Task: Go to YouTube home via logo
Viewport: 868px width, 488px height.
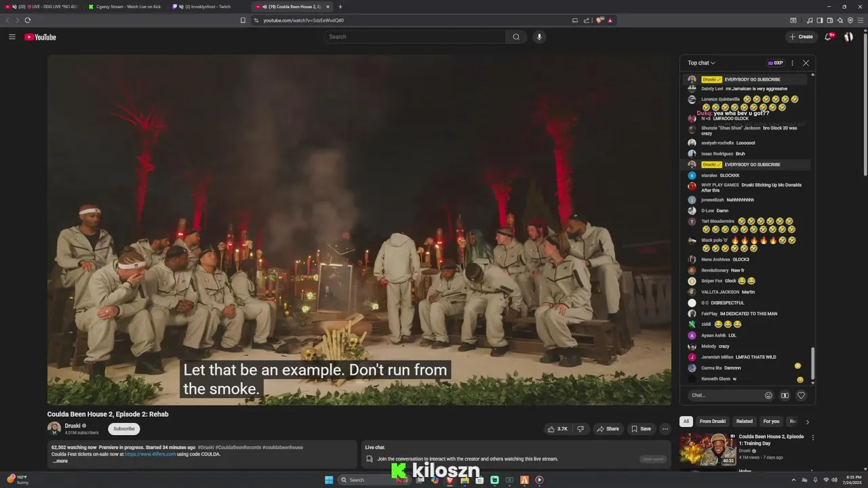Action: click(41, 37)
